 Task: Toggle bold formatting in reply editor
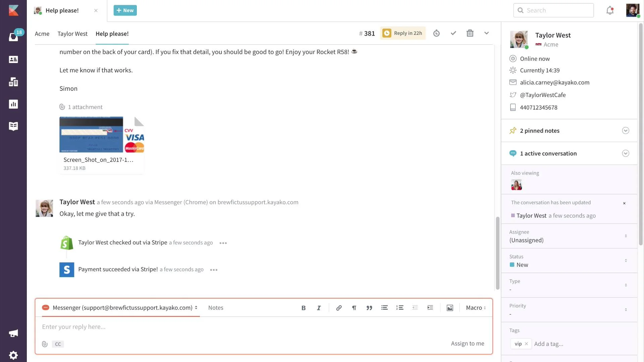303,308
